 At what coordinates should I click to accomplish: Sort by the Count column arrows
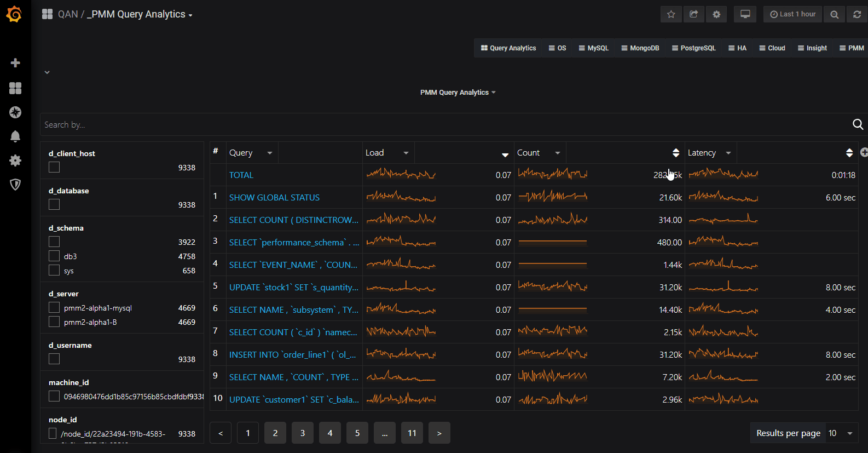click(x=676, y=153)
